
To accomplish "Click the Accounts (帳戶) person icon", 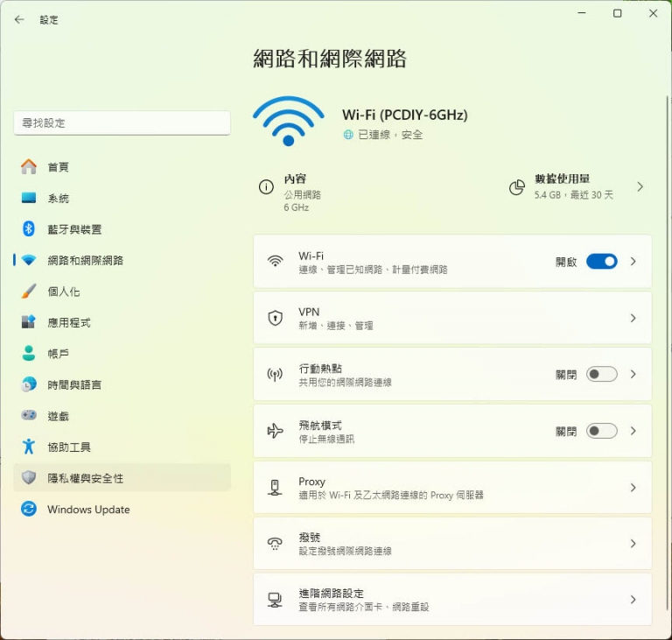I will click(x=29, y=353).
